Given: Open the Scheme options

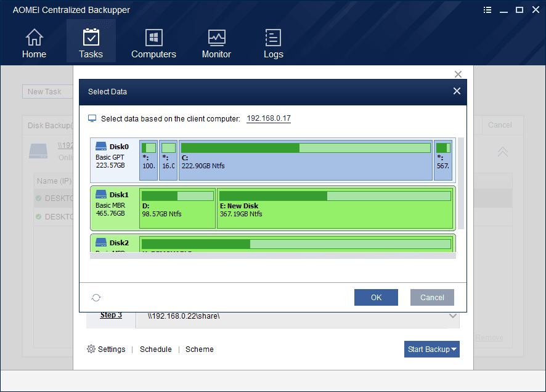Looking at the screenshot, I should [200, 349].
